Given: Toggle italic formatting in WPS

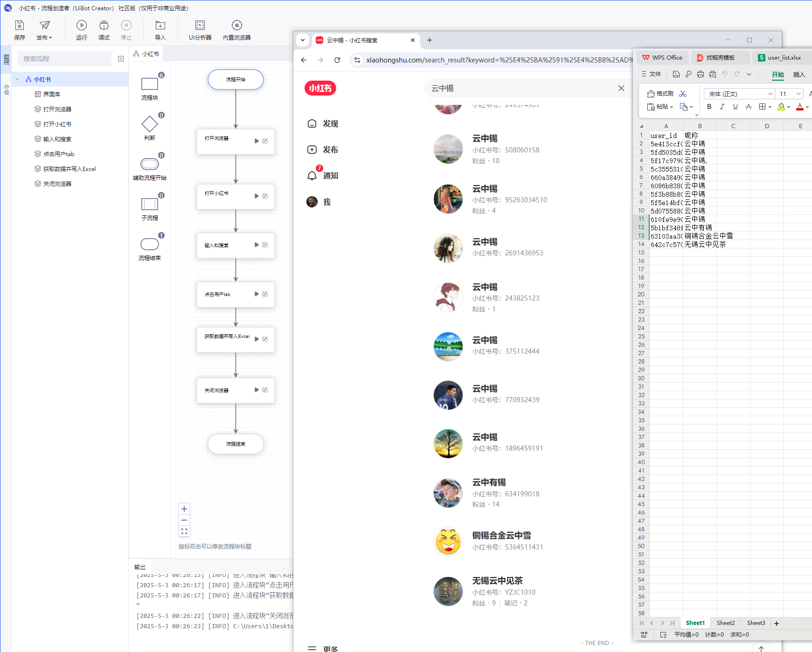Looking at the screenshot, I should pos(722,107).
